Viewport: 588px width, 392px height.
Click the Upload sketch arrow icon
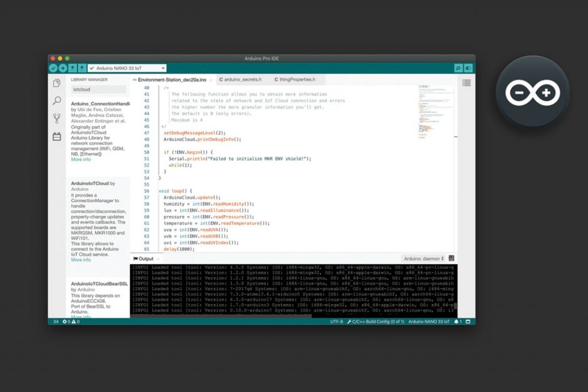click(62, 68)
